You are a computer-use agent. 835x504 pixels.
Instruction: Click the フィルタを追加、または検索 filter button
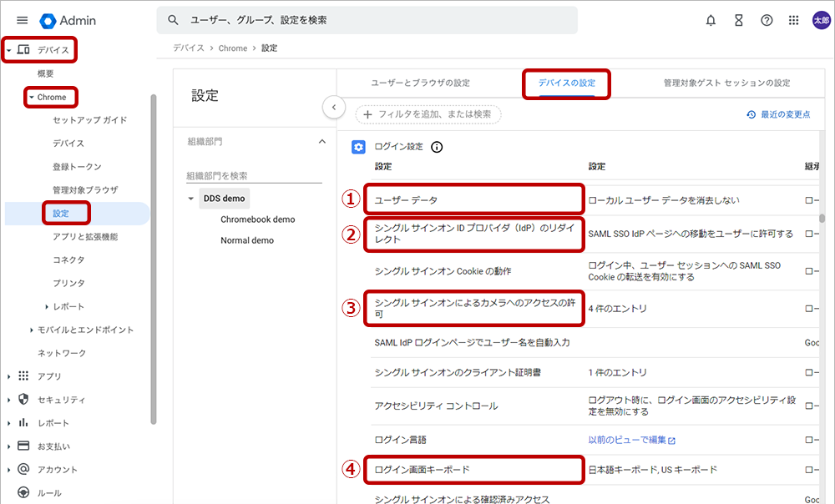point(428,114)
